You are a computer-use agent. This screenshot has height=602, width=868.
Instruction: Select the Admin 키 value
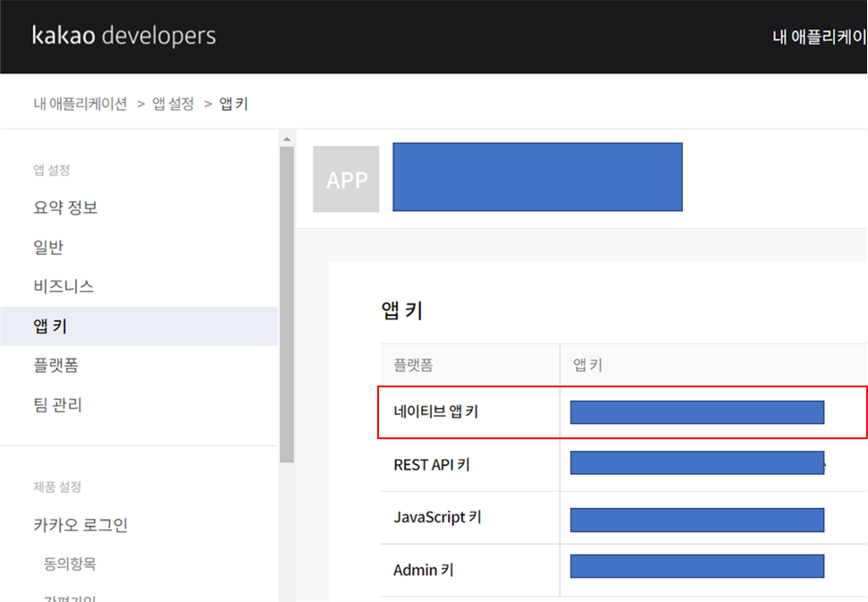tap(697, 566)
